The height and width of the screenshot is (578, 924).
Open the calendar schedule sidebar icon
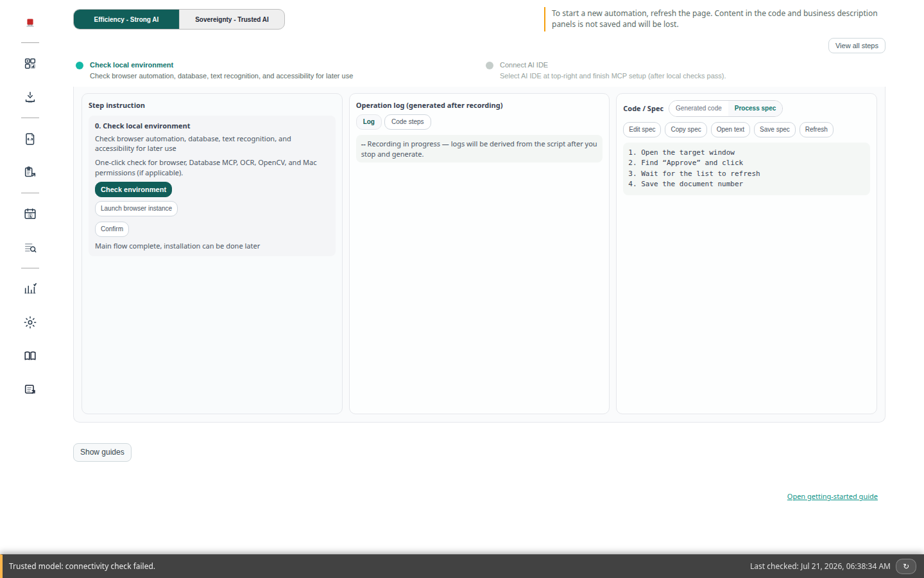tap(30, 214)
